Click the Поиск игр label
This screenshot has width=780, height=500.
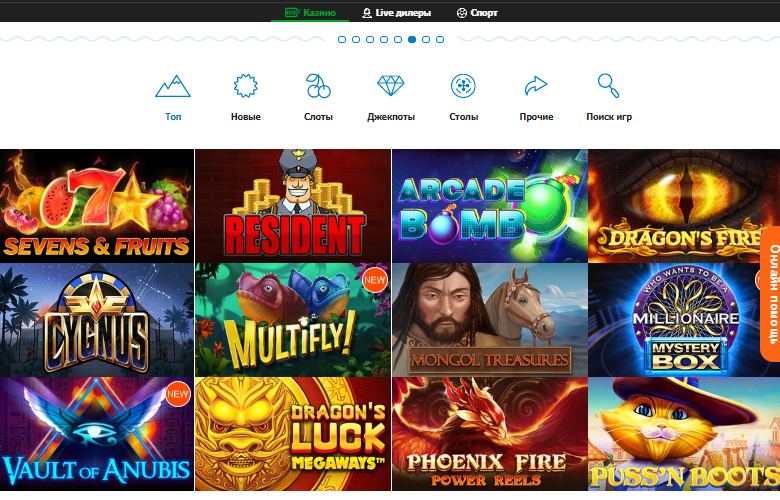[609, 116]
